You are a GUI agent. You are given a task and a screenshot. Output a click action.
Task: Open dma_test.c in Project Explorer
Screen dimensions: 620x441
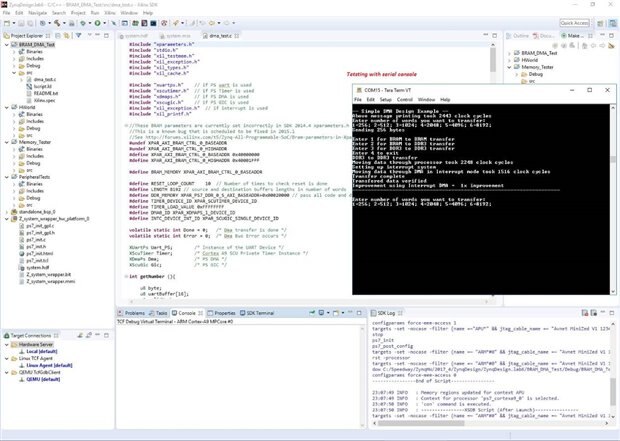[x=45, y=78]
